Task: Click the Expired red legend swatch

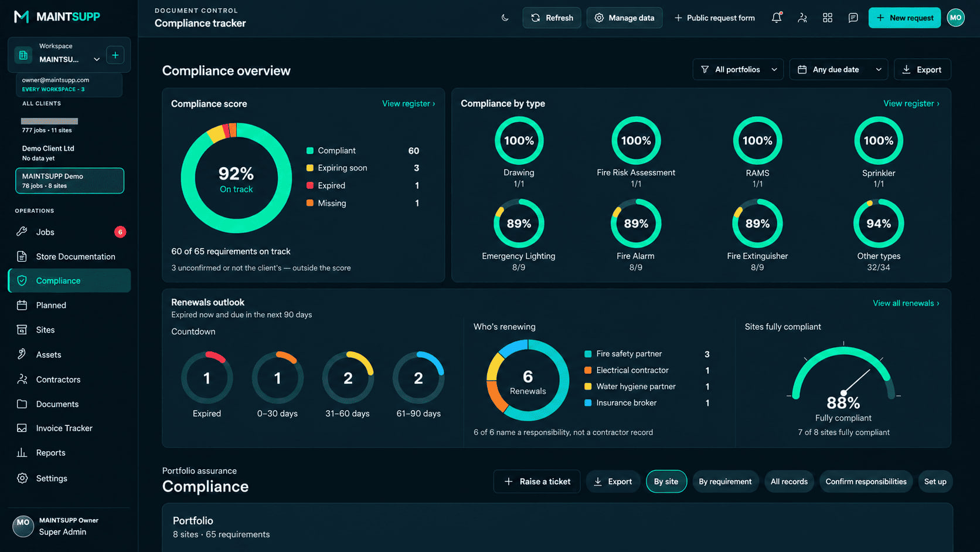Action: point(309,185)
